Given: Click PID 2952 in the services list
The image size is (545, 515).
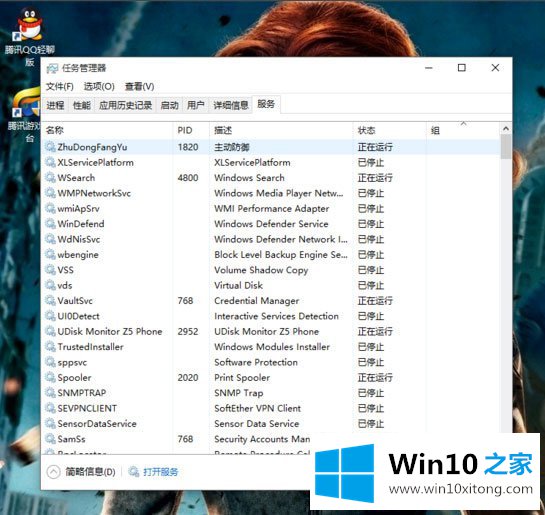Looking at the screenshot, I should pos(188,331).
